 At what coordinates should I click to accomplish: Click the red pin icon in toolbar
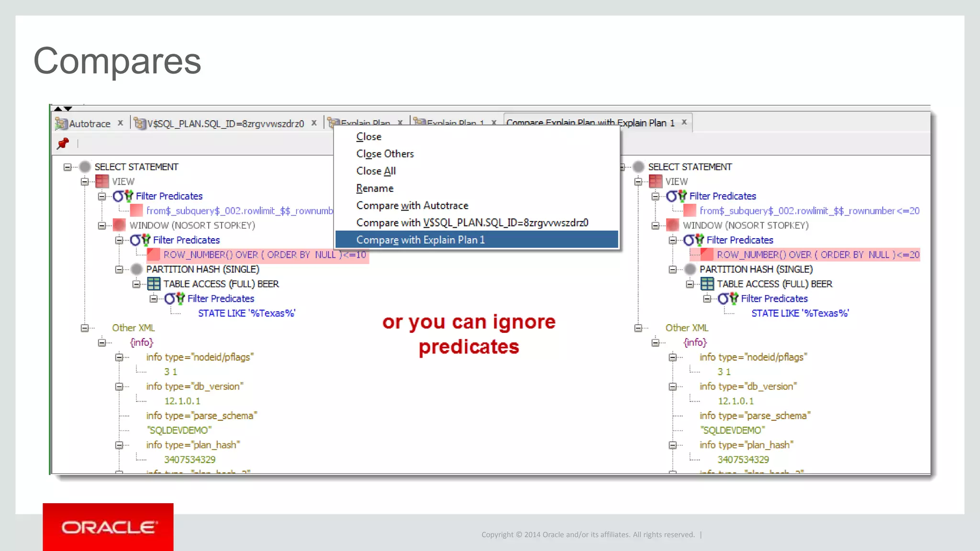tap(63, 143)
